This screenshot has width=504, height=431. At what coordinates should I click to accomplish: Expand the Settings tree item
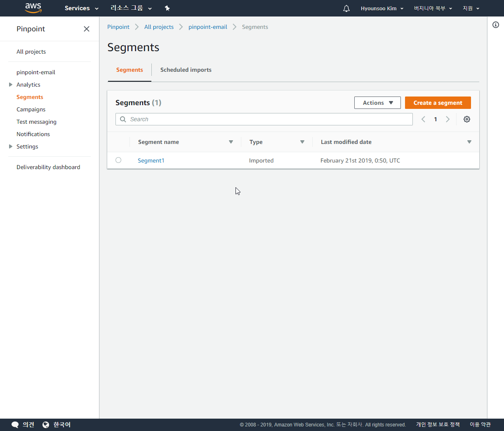(x=11, y=146)
